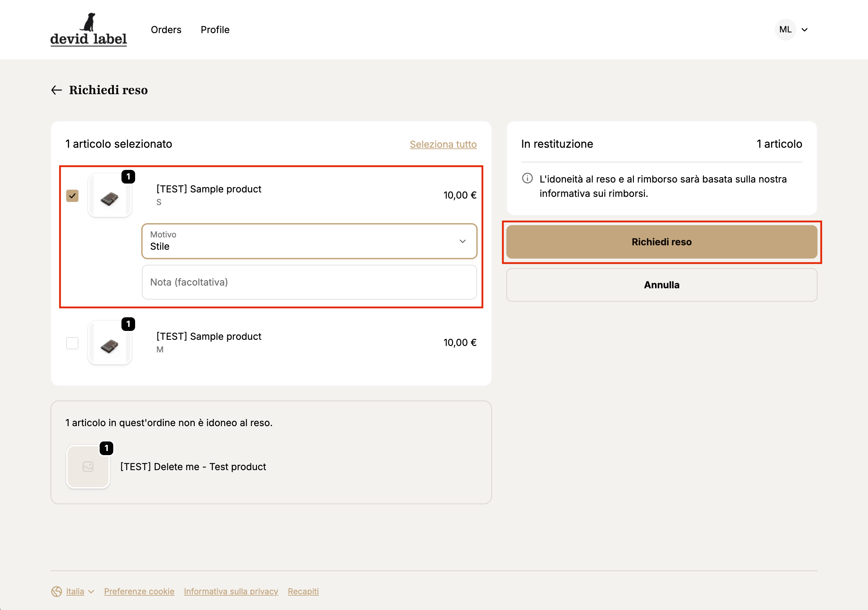
Task: Click the devid label dog logo
Action: (x=88, y=29)
